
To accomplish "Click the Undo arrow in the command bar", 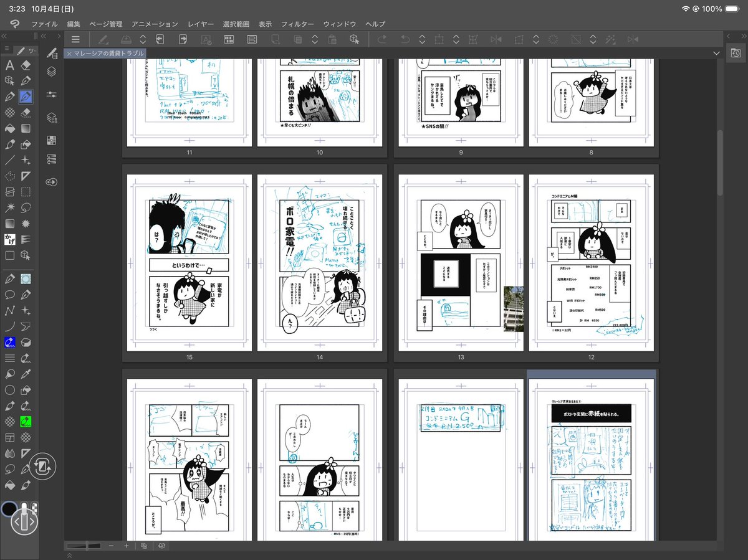I will click(405, 39).
